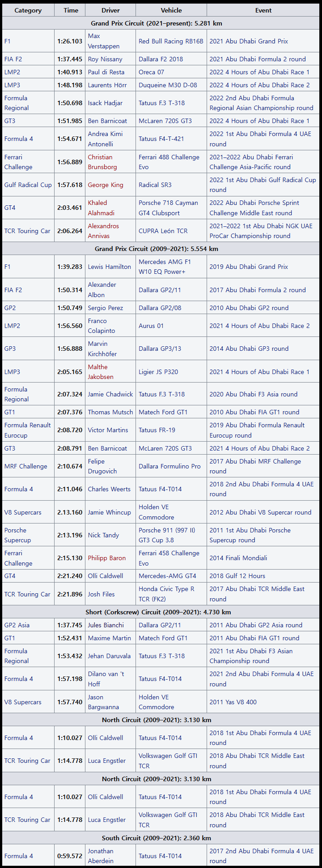
Task: Open the Mercedes AMG F1 W10 EQ Power+ link
Action: pyautogui.click(x=165, y=267)
